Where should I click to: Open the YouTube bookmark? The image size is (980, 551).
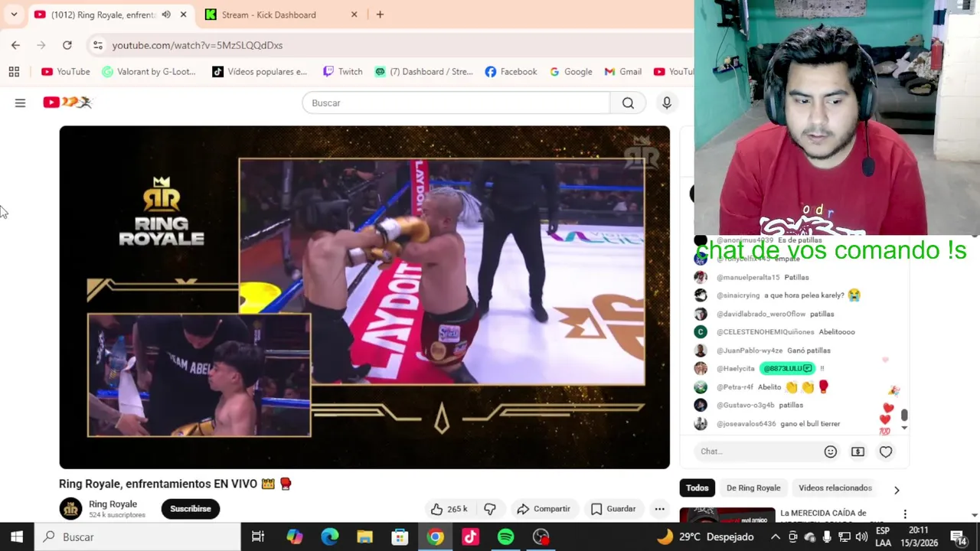click(x=66, y=72)
